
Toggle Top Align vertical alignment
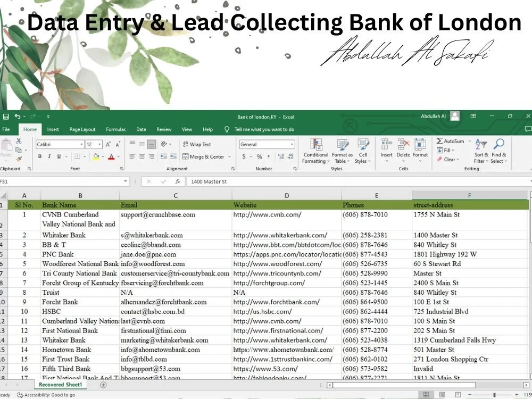click(132, 144)
